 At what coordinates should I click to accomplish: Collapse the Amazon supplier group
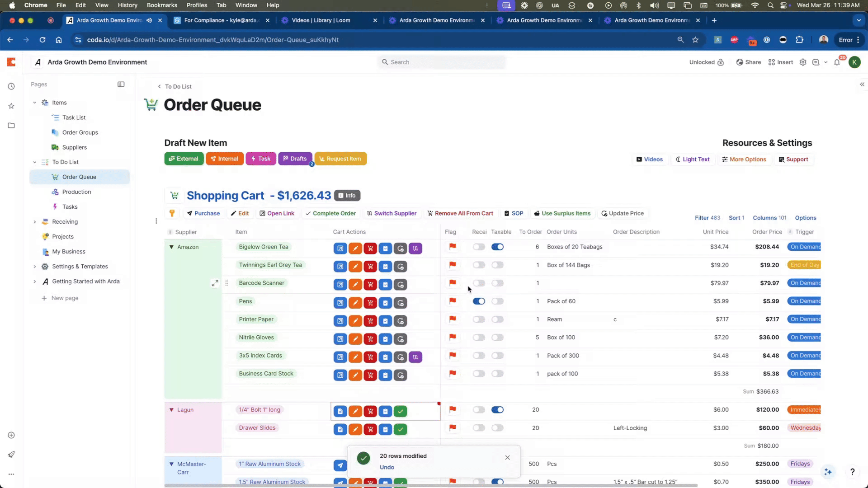[x=171, y=247]
